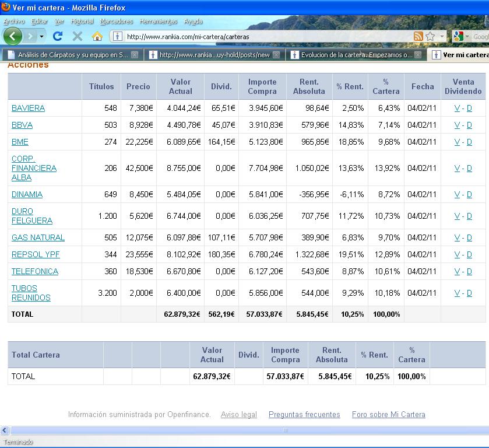Click the Google search engine icon
489x448 pixels.
pos(458,36)
